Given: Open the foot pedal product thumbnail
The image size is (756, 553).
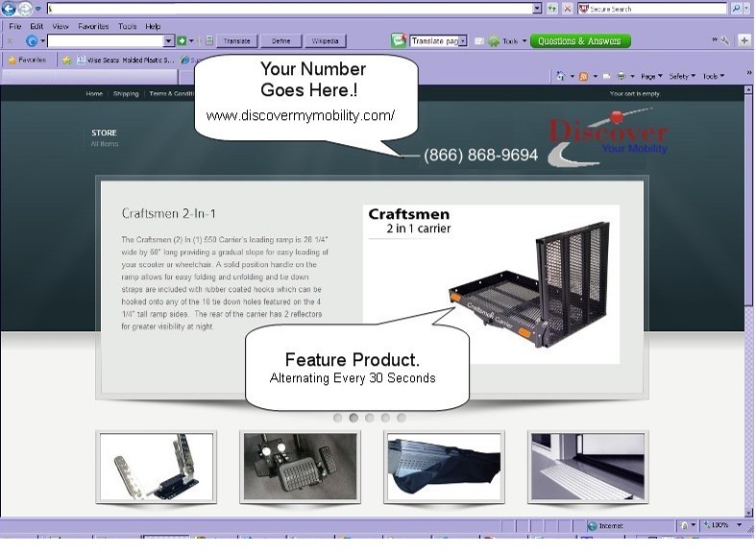Looking at the screenshot, I should tap(300, 467).
